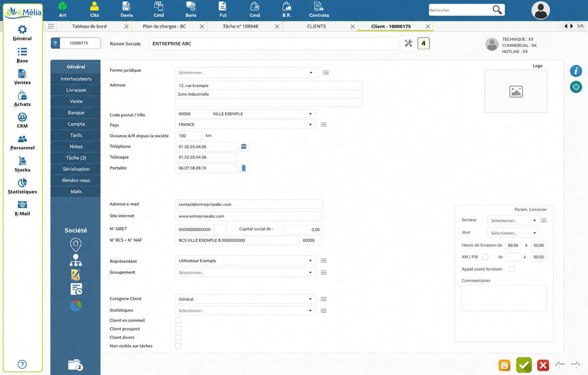Open the K-Mail sidebar icon
Image resolution: width=588 pixels, height=375 pixels.
point(22,208)
